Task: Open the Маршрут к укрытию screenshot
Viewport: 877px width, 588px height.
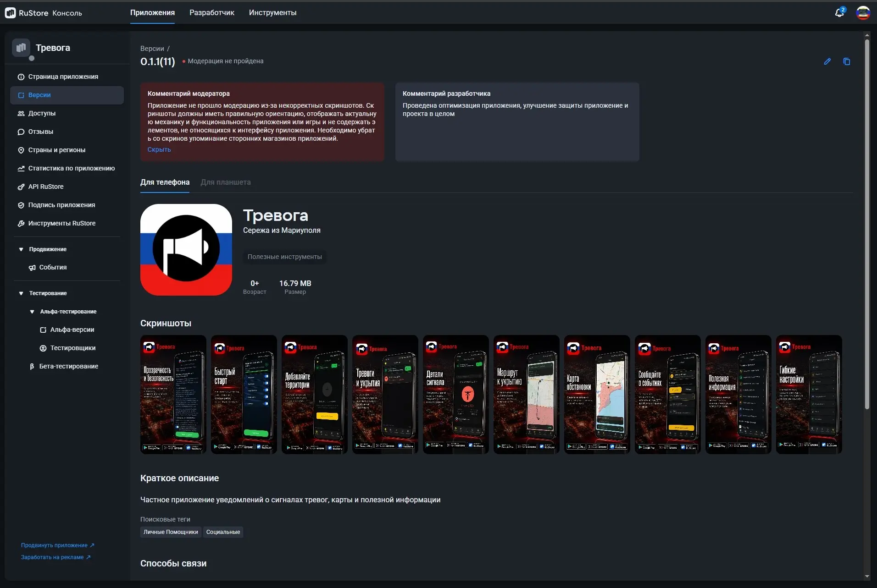Action: coord(527,394)
